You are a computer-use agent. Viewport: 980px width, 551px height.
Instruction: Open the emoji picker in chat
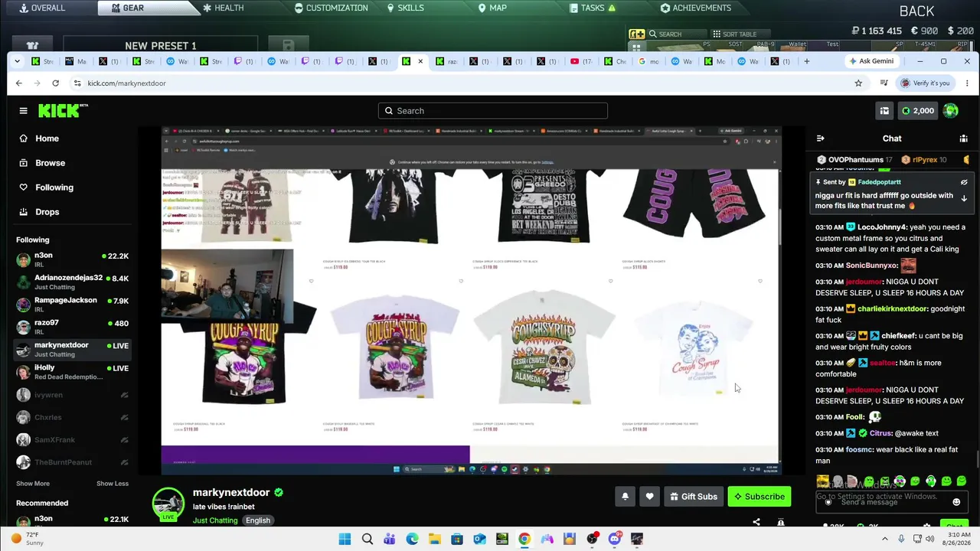coord(956,502)
